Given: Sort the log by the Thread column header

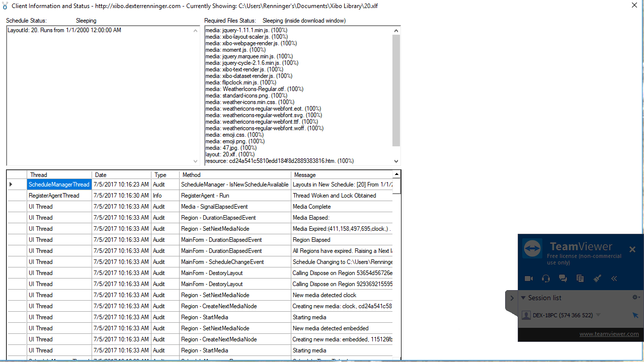Looking at the screenshot, I should tap(59, 175).
